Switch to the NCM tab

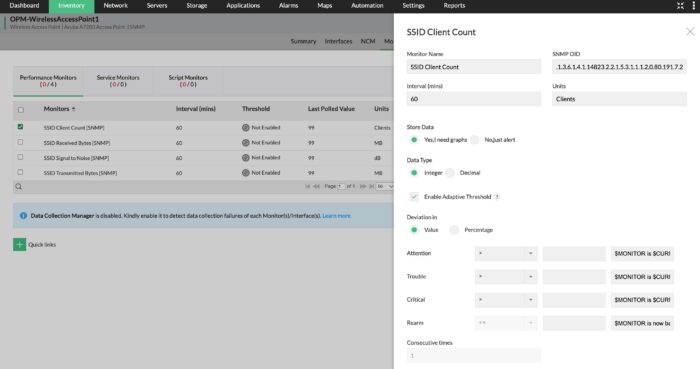368,41
